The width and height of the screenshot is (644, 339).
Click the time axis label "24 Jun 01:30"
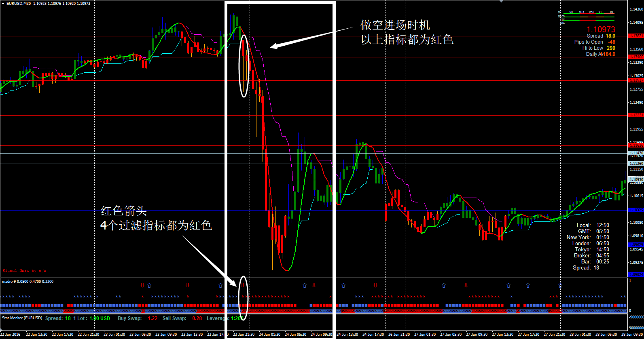pyautogui.click(x=270, y=335)
